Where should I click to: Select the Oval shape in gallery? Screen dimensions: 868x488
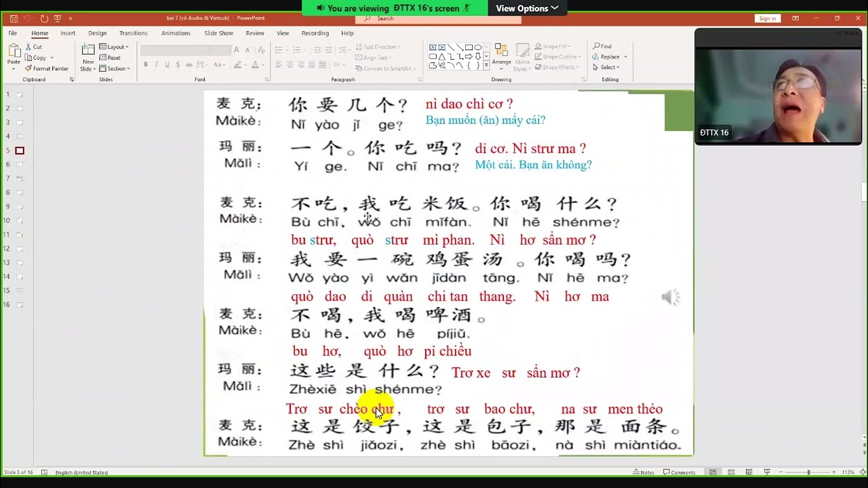pyautogui.click(x=477, y=47)
